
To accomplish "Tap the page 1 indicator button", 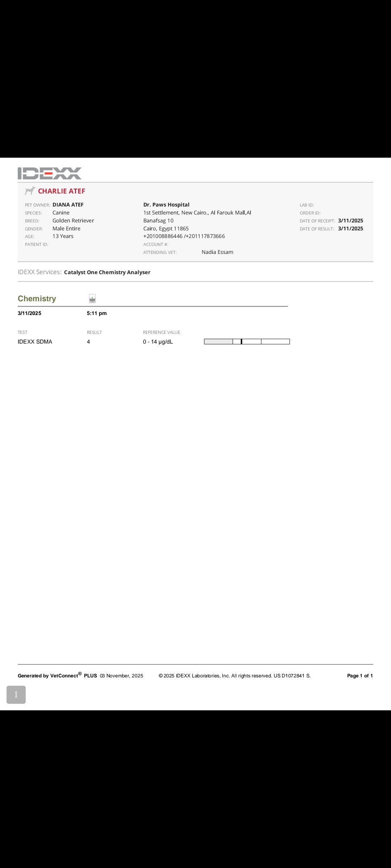I will (x=16, y=694).
